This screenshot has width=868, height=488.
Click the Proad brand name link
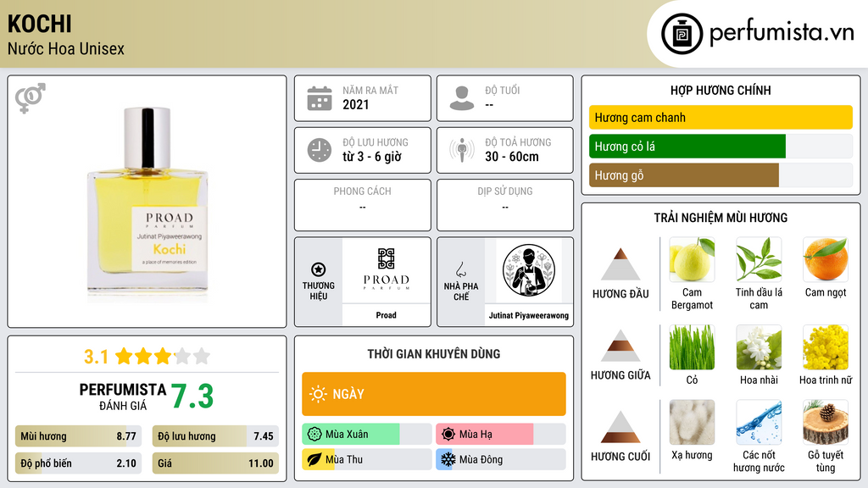tap(386, 315)
